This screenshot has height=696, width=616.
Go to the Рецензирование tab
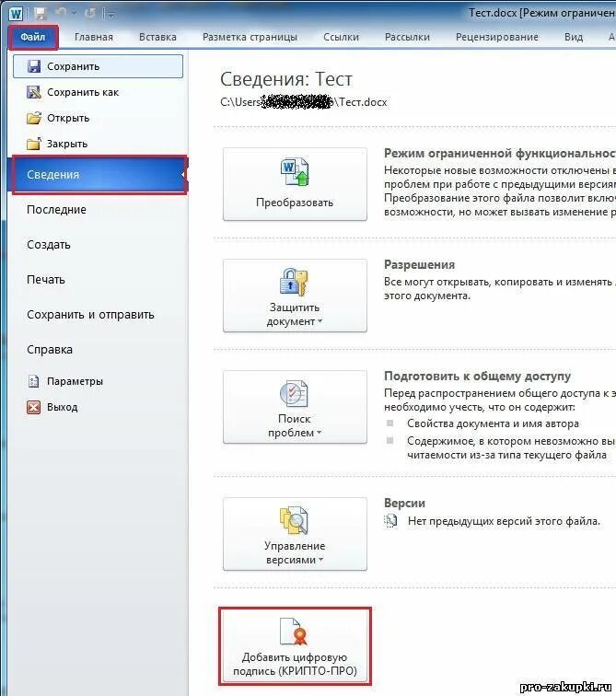pos(496,37)
